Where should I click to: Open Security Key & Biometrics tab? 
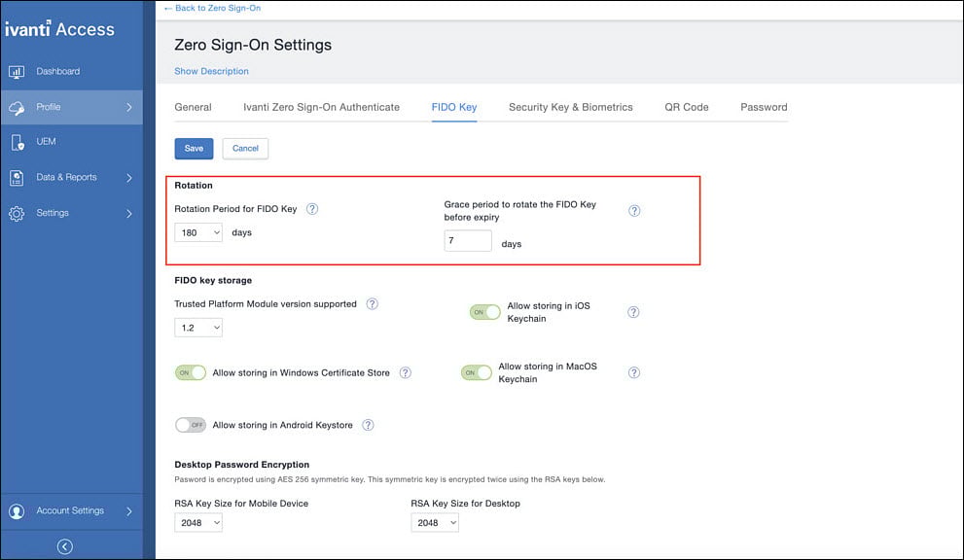(x=571, y=107)
